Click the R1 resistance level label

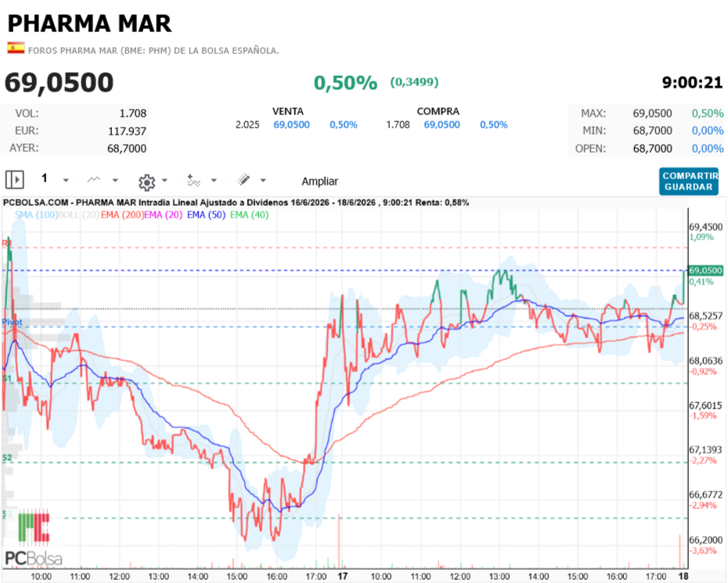(6, 243)
